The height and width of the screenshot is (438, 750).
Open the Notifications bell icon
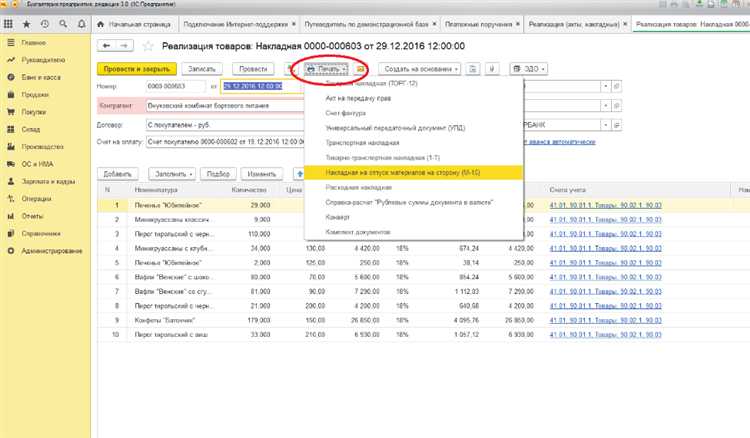click(81, 24)
